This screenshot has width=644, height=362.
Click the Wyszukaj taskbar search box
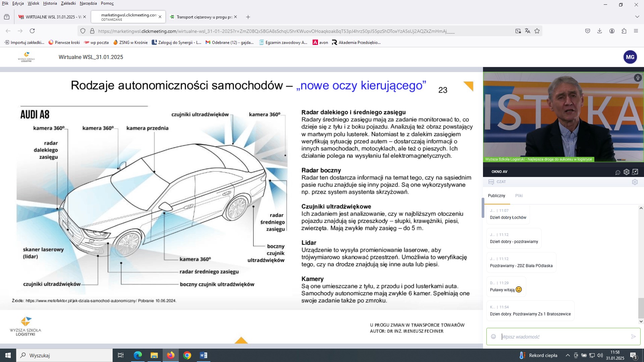64,355
